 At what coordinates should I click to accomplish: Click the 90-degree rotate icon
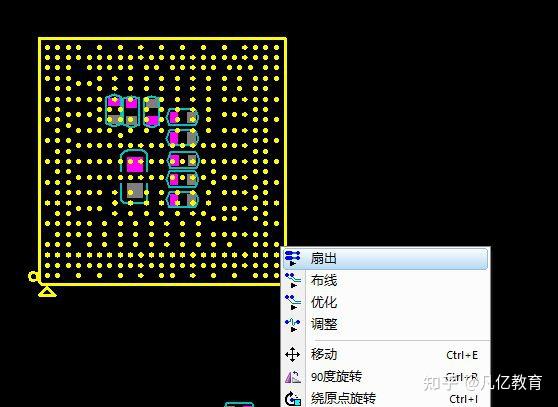293,377
